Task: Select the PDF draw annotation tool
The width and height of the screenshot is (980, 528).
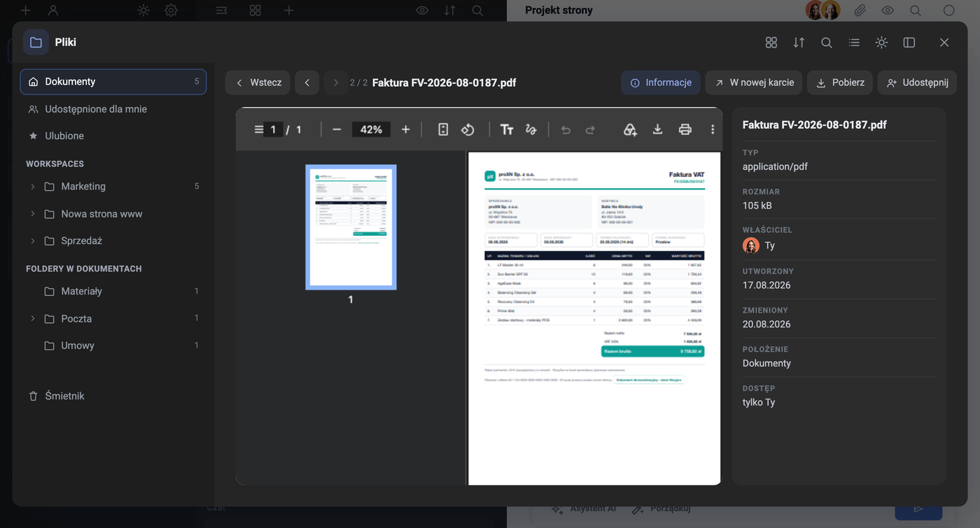Action: pos(531,129)
